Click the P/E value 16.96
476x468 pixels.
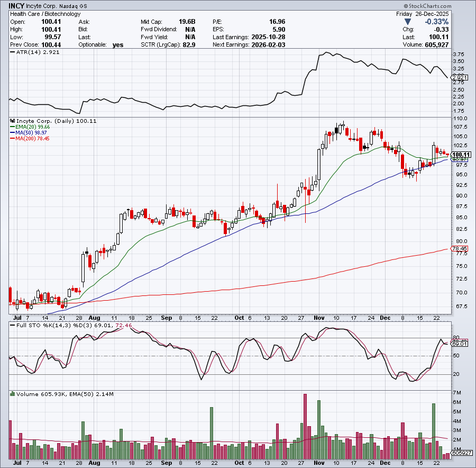[x=277, y=22]
